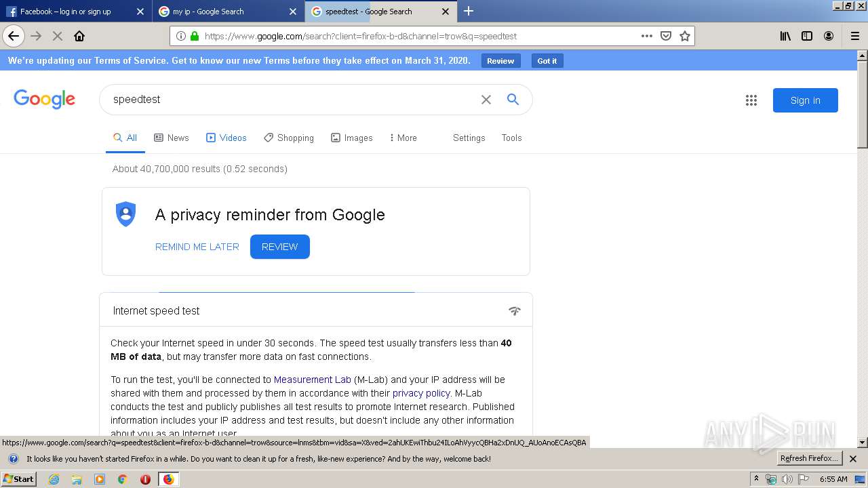Switch to Videos results
868x488 pixels.
coord(226,138)
